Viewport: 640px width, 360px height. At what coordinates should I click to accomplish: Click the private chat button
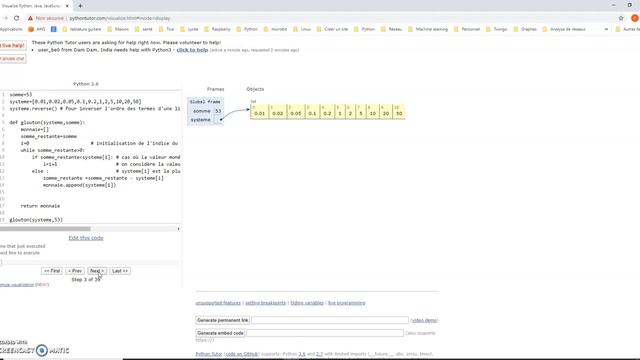pyautogui.click(x=13, y=59)
